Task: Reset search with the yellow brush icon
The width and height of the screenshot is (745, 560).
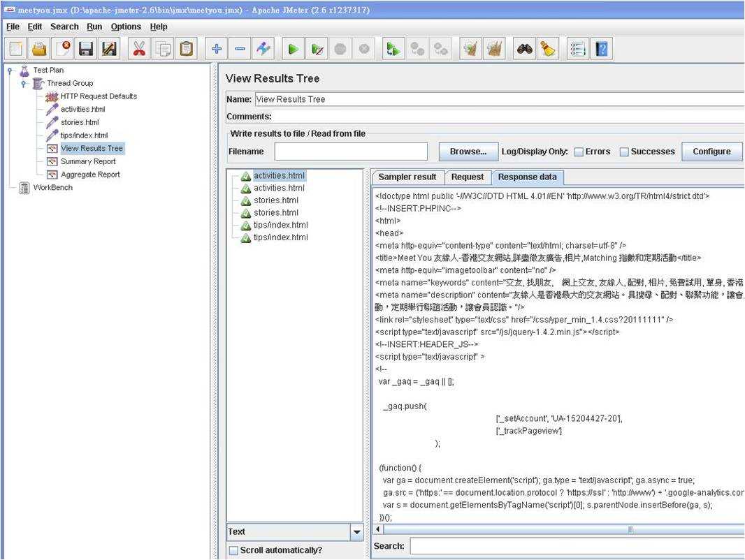Action: click(548, 49)
